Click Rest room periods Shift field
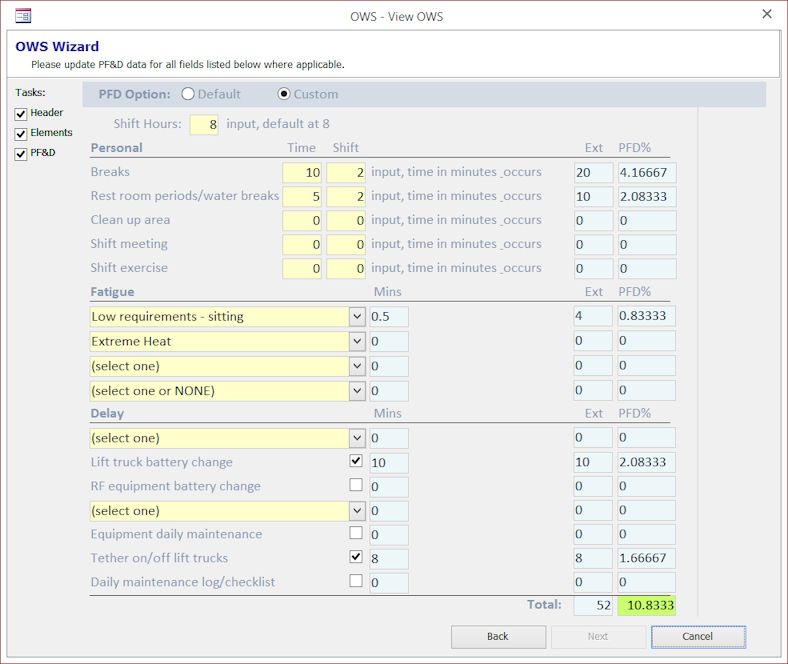This screenshot has width=788, height=664. 346,197
